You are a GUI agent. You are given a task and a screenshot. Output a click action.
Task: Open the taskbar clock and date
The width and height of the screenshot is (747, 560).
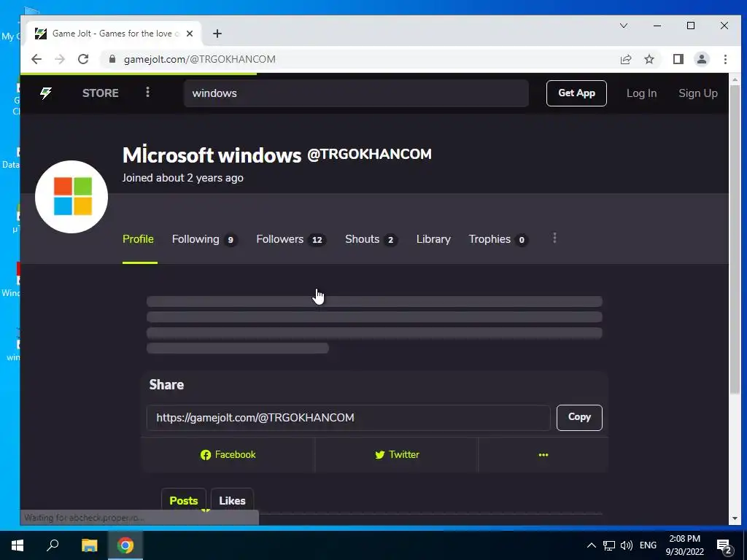pyautogui.click(x=684, y=545)
